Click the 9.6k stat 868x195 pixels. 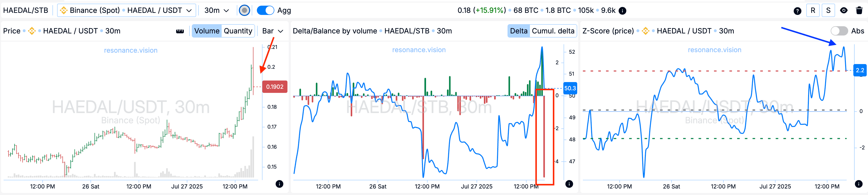(608, 11)
